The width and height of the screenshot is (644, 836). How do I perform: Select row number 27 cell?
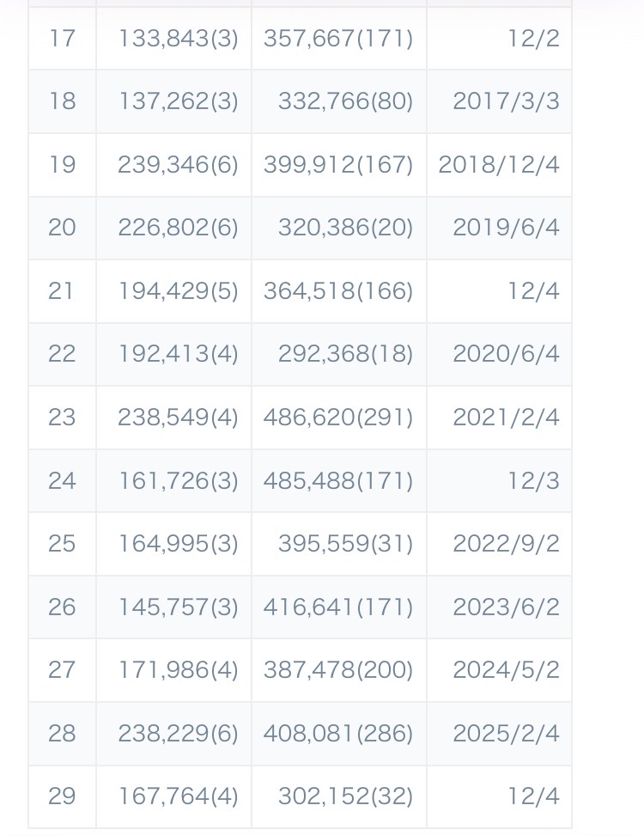pos(62,670)
